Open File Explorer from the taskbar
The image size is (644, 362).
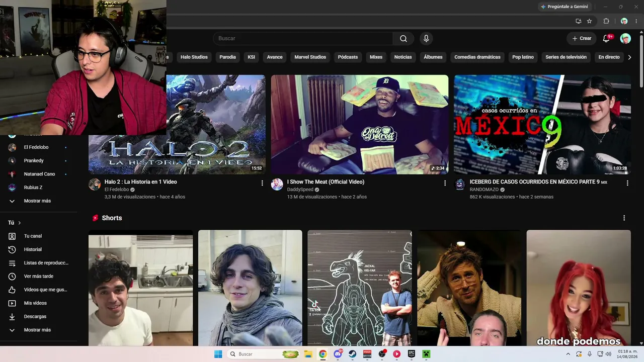(x=308, y=354)
